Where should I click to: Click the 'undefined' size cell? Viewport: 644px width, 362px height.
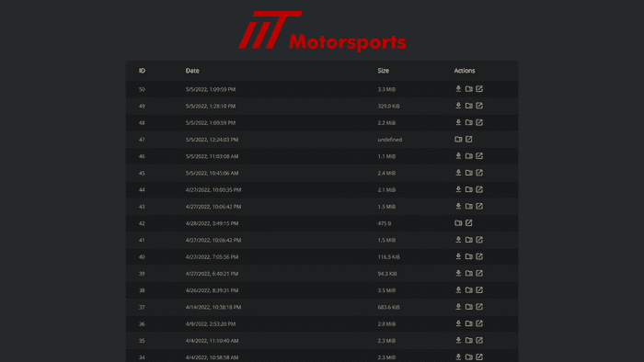coord(390,140)
